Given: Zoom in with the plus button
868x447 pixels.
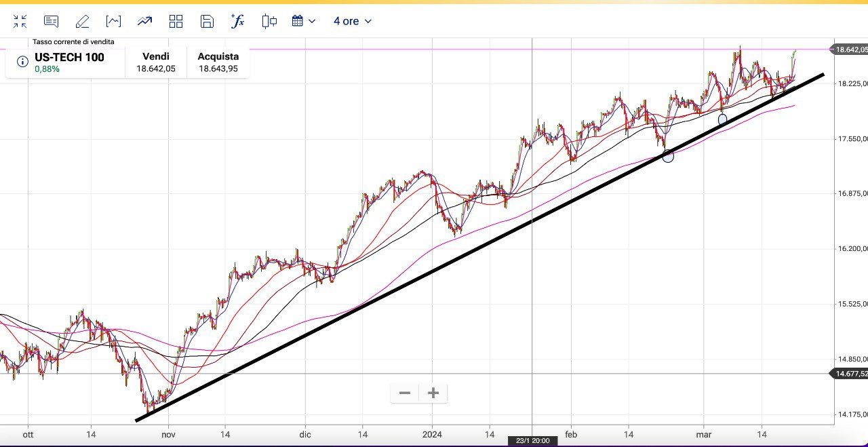Looking at the screenshot, I should [x=433, y=393].
